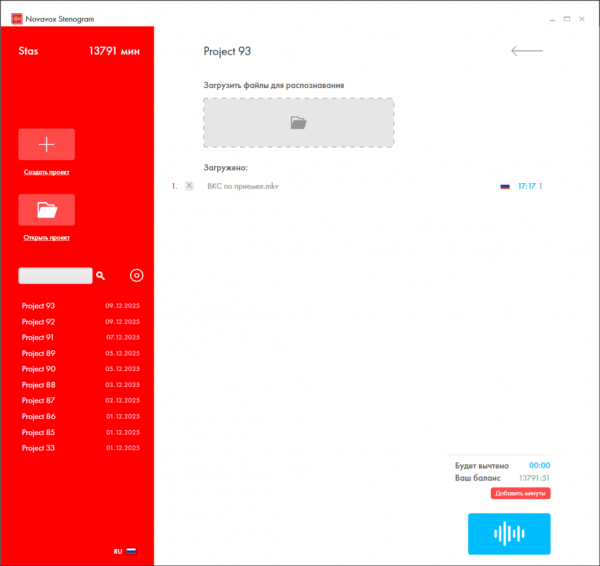The height and width of the screenshot is (566, 600).
Task: Remove the uploaded file with X icon
Action: pyautogui.click(x=189, y=186)
